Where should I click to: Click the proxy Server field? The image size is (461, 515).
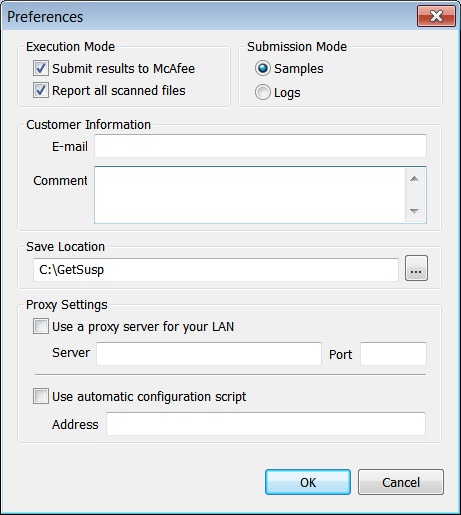coord(209,353)
